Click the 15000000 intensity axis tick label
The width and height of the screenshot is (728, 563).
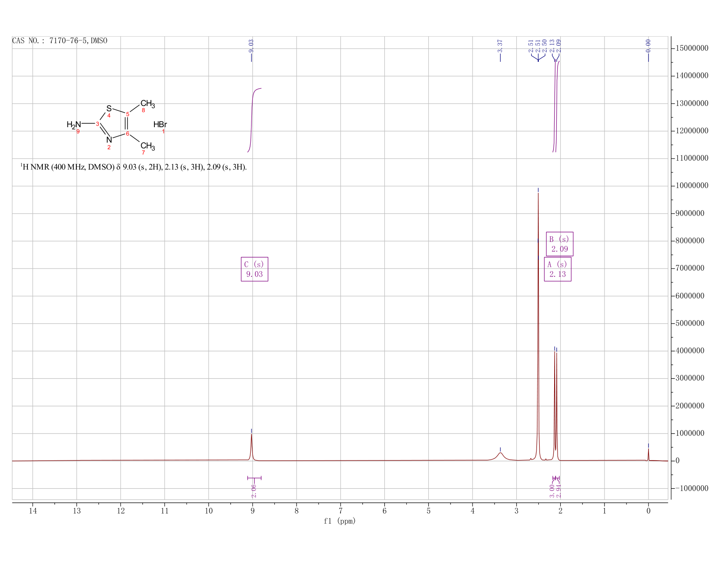pos(691,48)
